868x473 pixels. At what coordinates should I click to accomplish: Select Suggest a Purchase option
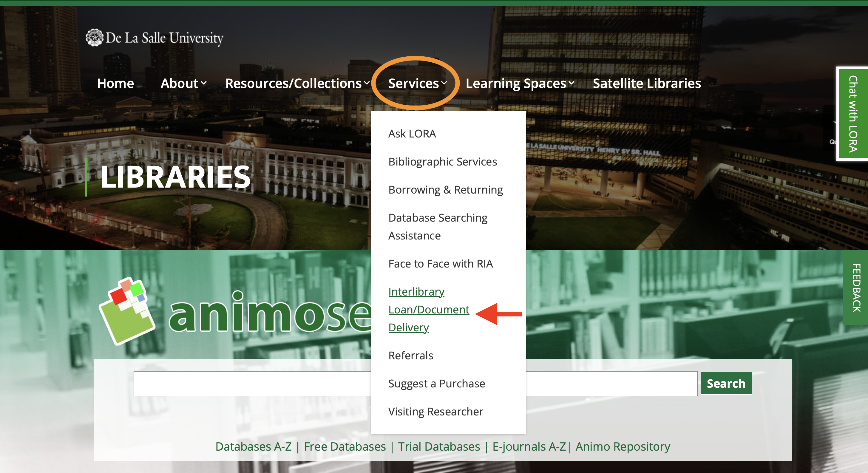click(x=436, y=384)
